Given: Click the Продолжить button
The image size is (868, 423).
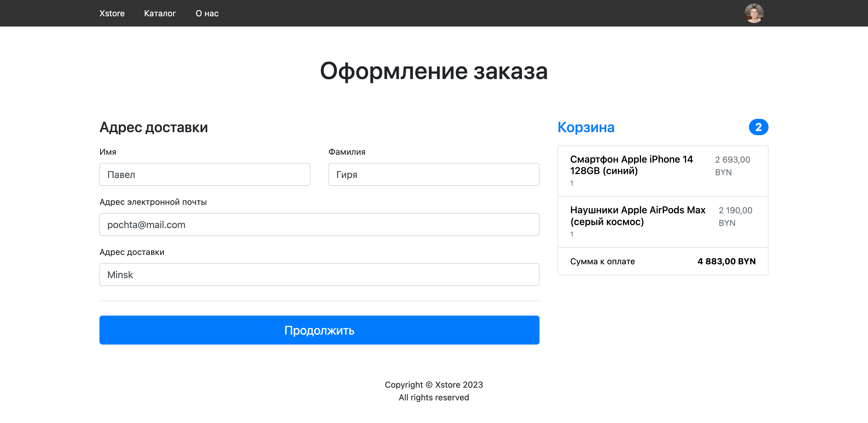Looking at the screenshot, I should point(319,330).
